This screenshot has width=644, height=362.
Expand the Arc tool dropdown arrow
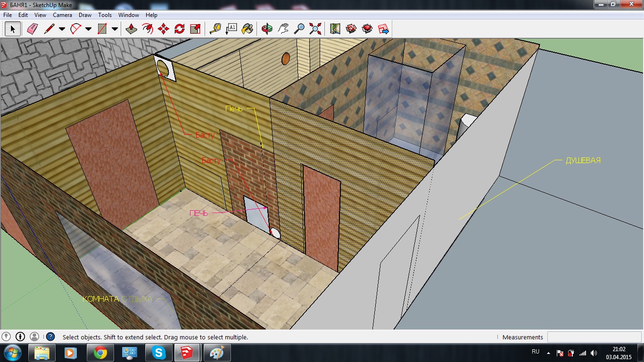(x=88, y=29)
